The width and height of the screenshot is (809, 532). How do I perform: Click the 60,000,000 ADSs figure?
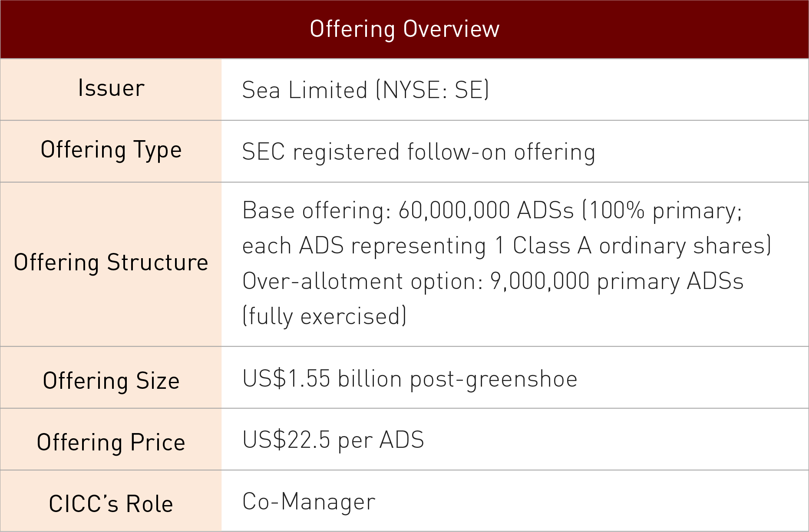(485, 211)
